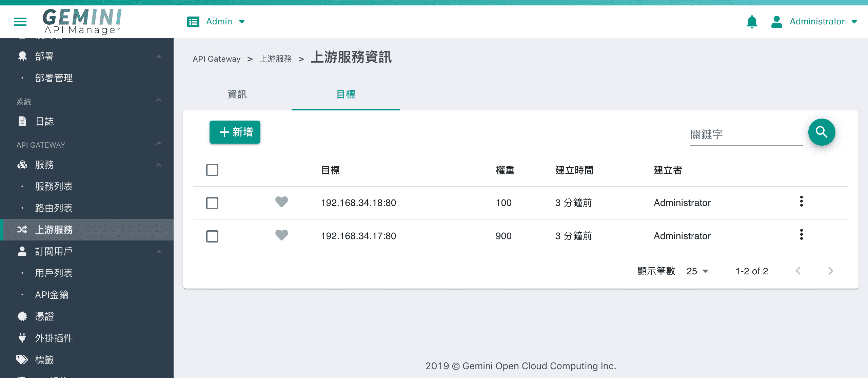The image size is (868, 378).
Task: Toggle the select-all checkbox in table header
Action: click(212, 170)
